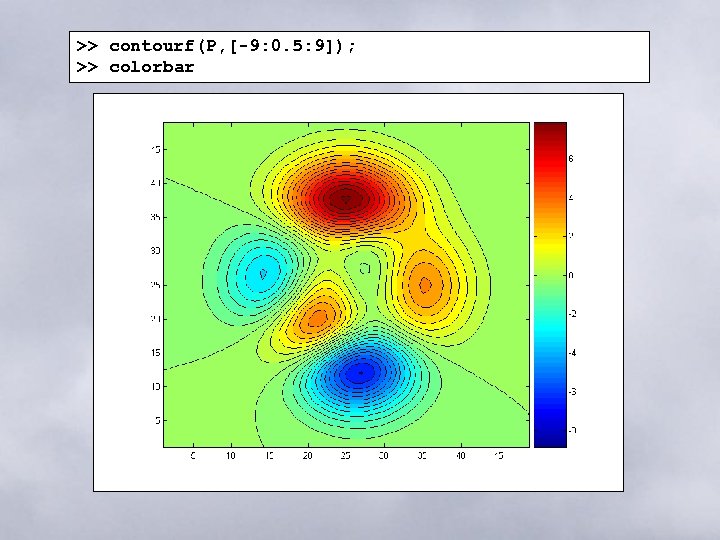Image resolution: width=720 pixels, height=540 pixels.
Task: Pick the yellow band of the colorbar
Action: [x=550, y=244]
